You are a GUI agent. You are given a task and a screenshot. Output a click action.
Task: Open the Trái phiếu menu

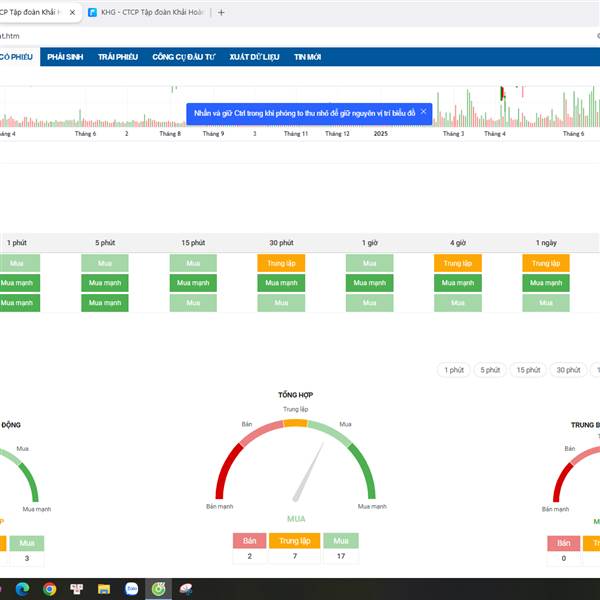coord(117,57)
